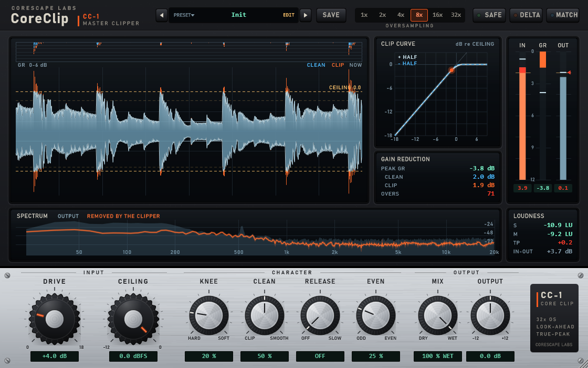Toggle SAFE mode on
The height and width of the screenshot is (368, 588).
pyautogui.click(x=489, y=15)
